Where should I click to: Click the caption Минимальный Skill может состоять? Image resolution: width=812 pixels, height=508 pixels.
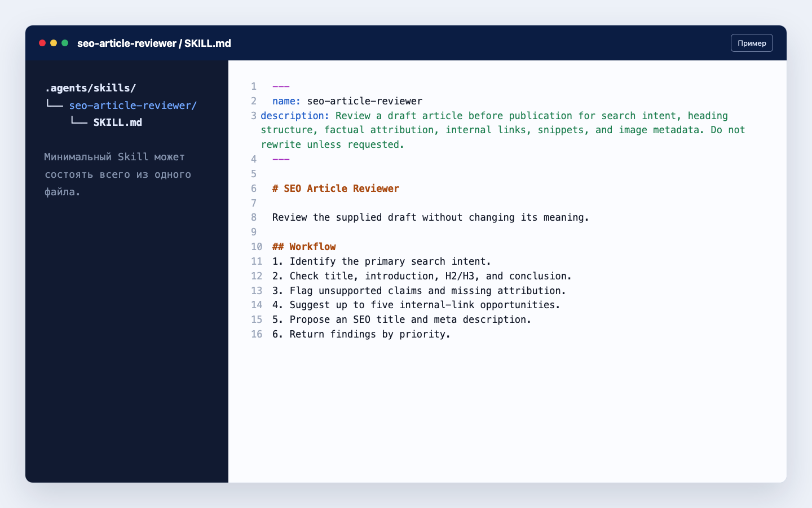pos(118,174)
